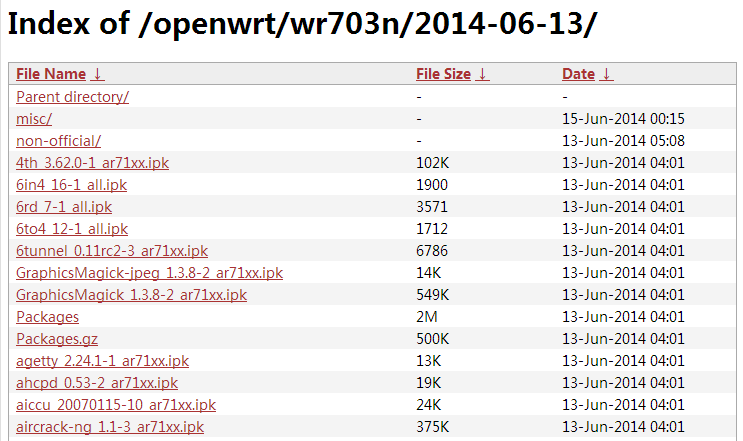
Task: Sort descending via File Name arrow
Action: (97, 75)
